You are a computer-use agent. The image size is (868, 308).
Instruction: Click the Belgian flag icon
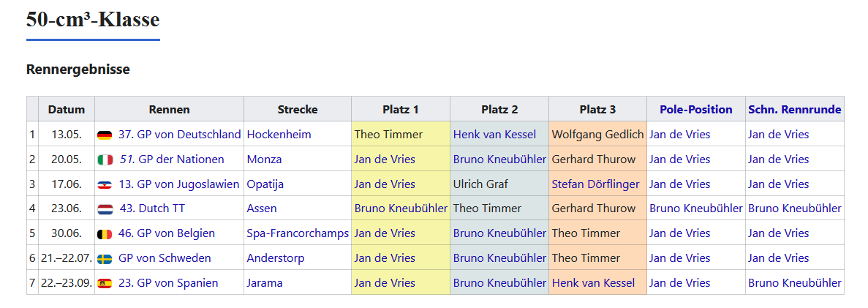point(105,234)
